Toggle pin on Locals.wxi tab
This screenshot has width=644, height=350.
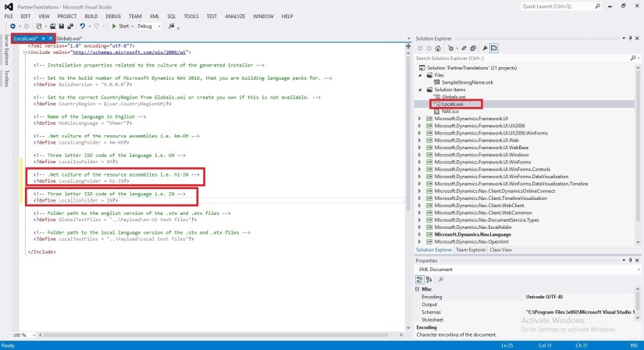(44, 37)
